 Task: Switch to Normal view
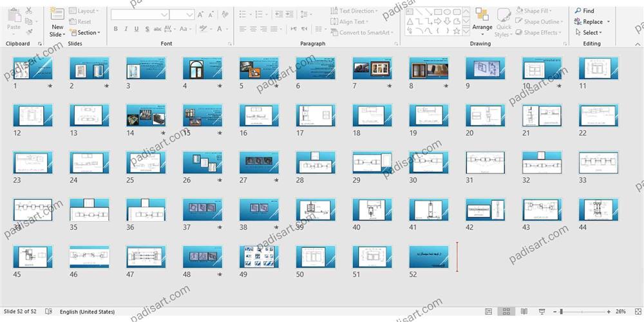[489, 312]
